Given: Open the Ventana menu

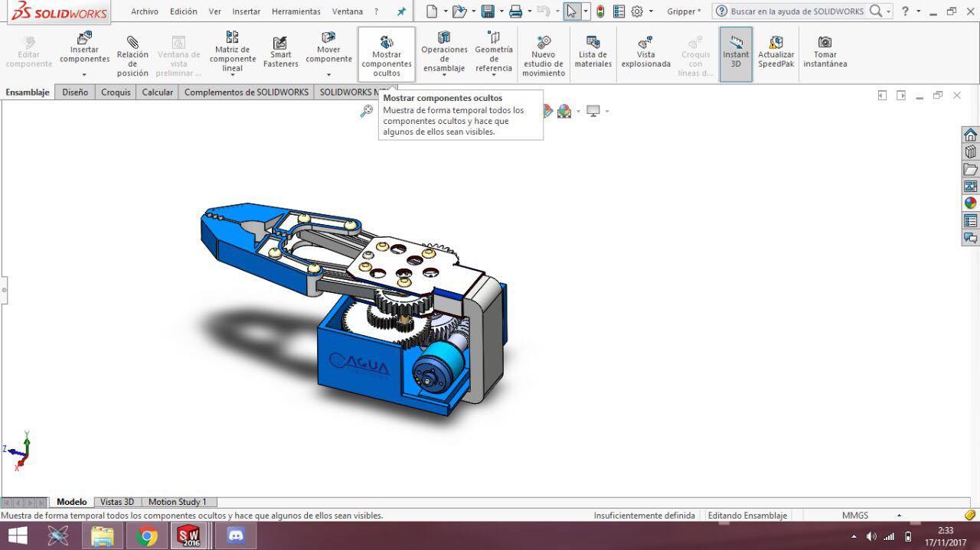Looking at the screenshot, I should pos(348,11).
